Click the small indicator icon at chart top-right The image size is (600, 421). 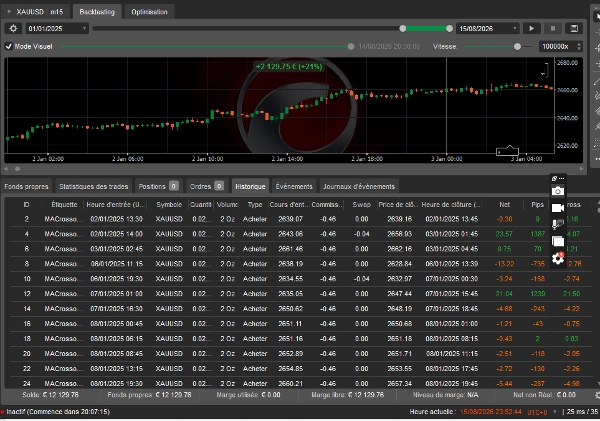tap(545, 70)
